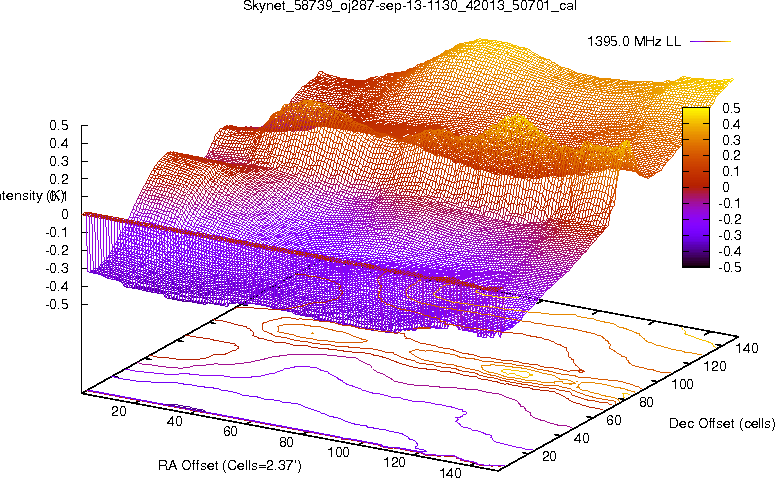775x478 pixels.
Task: Pick the 60 tick on the Dec Offset axis
Action: click(613, 420)
